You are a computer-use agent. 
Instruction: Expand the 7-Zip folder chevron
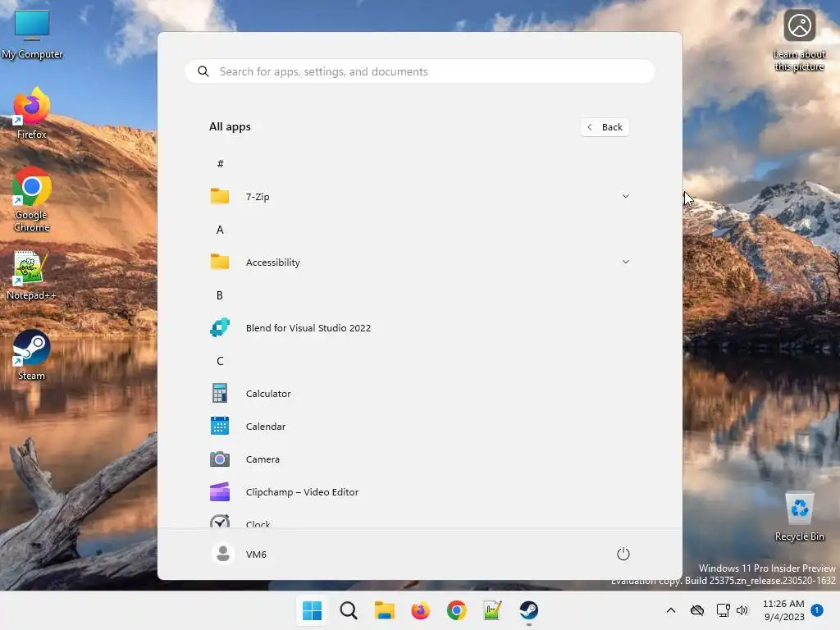tap(625, 197)
